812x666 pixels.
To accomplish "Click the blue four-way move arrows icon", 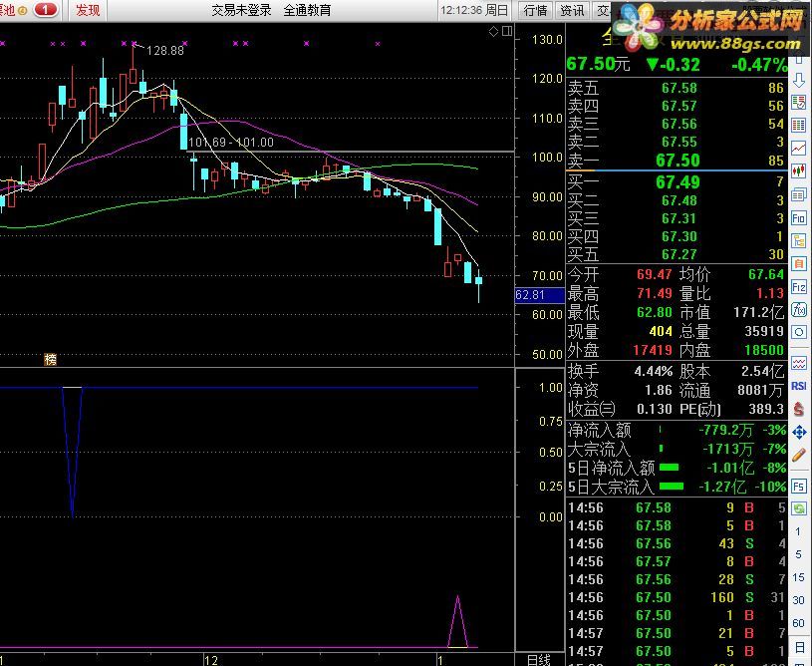I will pyautogui.click(x=799, y=432).
